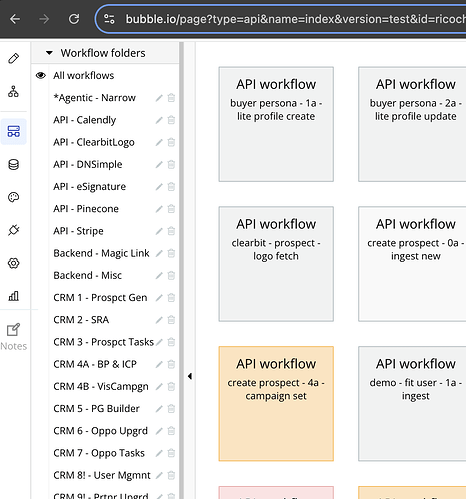Go forward in the browser
The width and height of the screenshot is (466, 499).
(44, 19)
